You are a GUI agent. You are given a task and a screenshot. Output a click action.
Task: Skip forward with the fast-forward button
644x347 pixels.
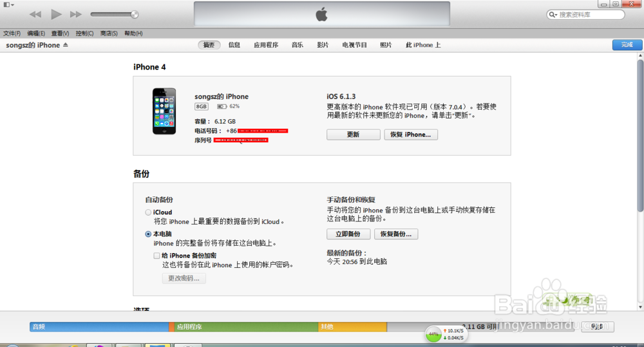pyautogui.click(x=75, y=14)
